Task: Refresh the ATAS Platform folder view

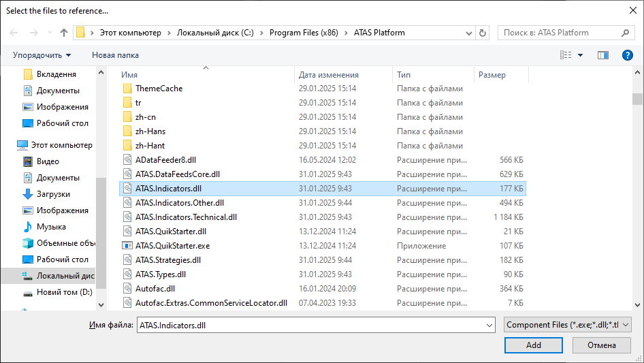Action: click(x=483, y=33)
